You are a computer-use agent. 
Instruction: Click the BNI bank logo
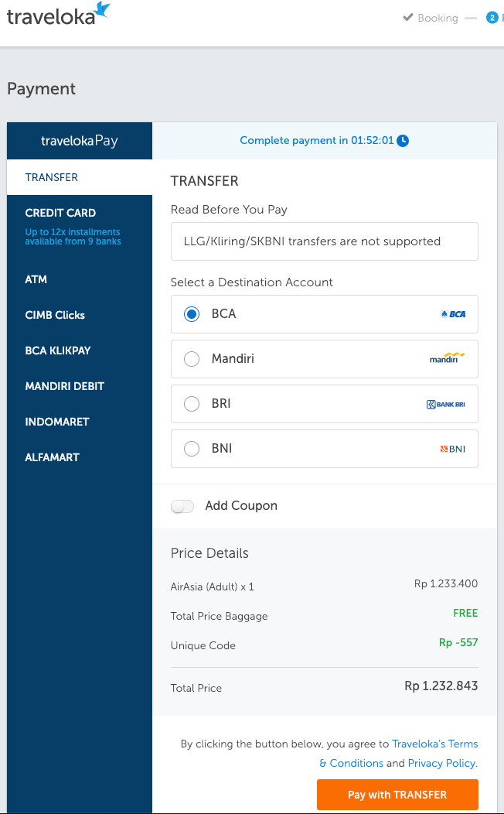point(451,448)
